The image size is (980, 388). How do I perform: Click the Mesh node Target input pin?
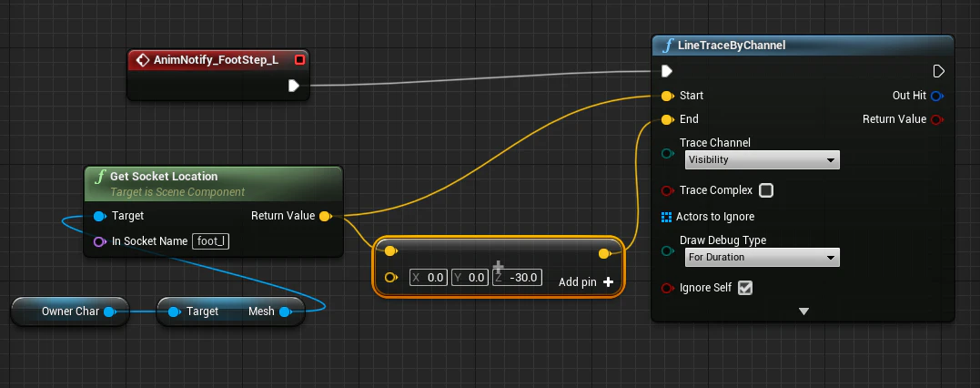coord(175,311)
